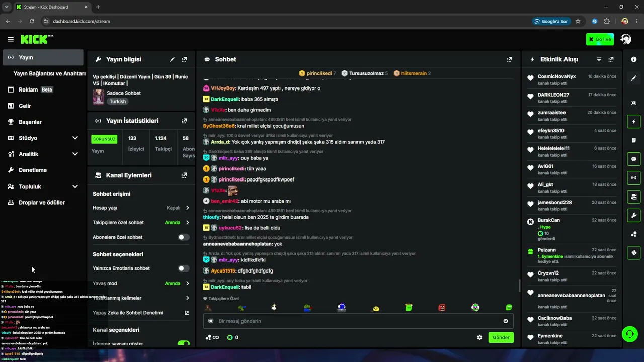Open Takipçilere özel sohbet setting chevron
The width and height of the screenshot is (644, 362).
click(x=187, y=222)
